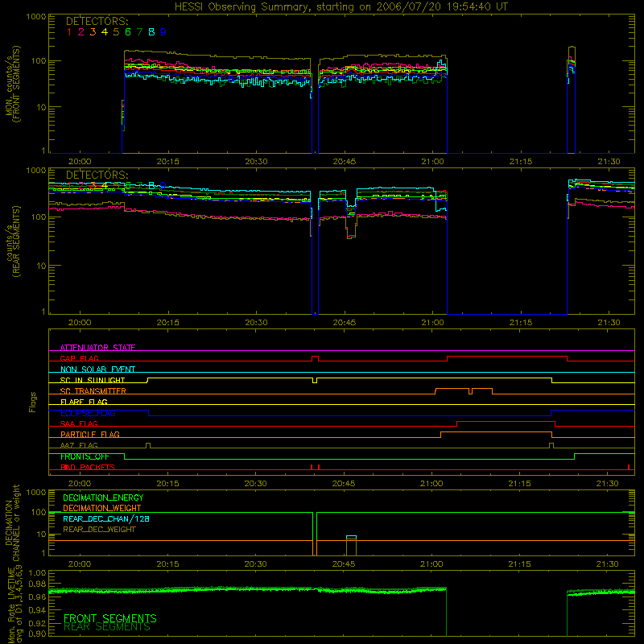Click the Flags vertical axis title
This screenshot has width=644, height=644.
click(33, 402)
